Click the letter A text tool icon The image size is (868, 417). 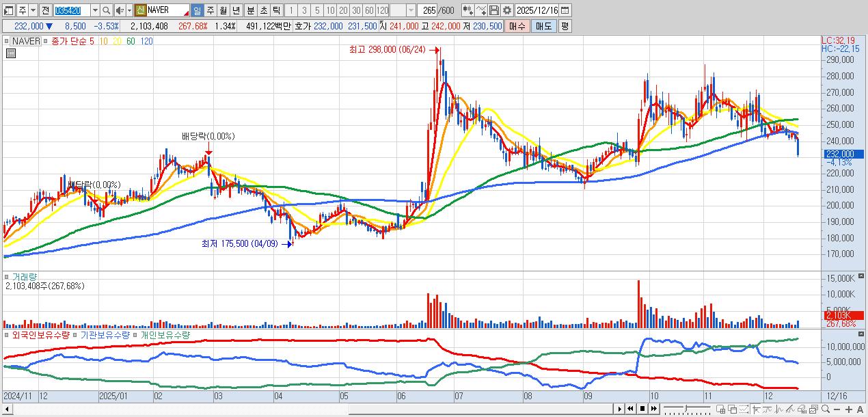pyautogui.click(x=860, y=409)
